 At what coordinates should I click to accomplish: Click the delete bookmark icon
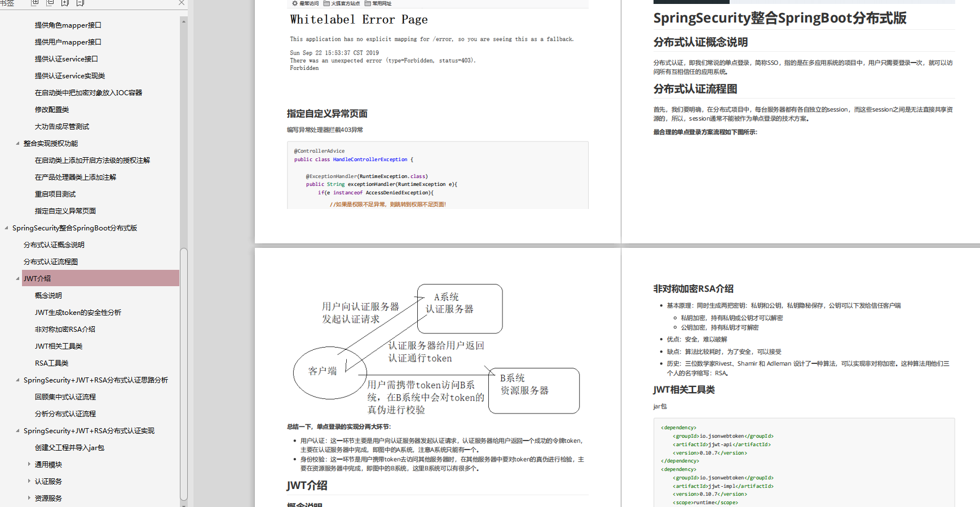coord(80,3)
